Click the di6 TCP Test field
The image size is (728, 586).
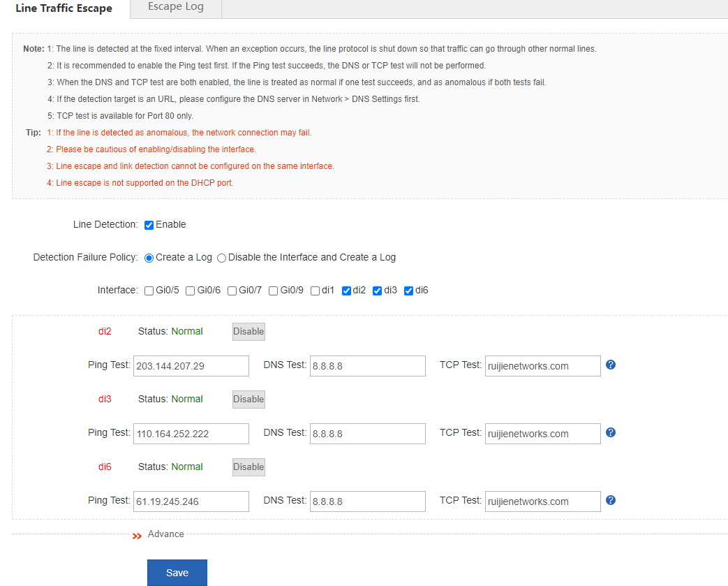point(542,501)
